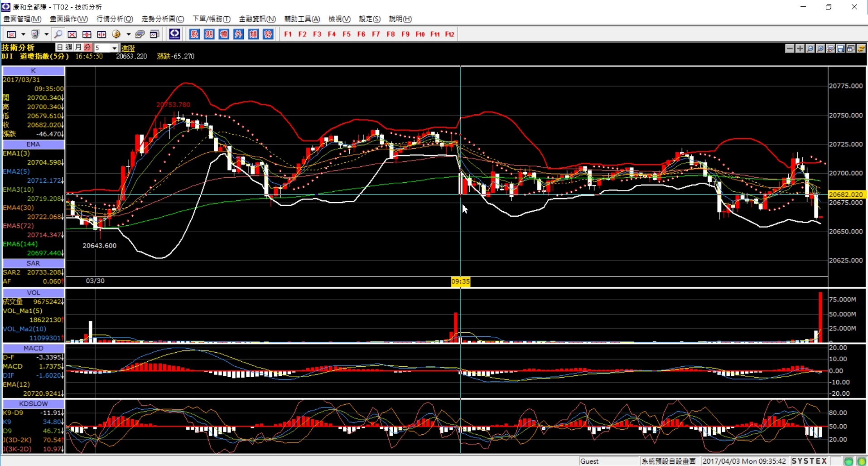
Task: Click the K indicator panel header
Action: click(x=34, y=71)
